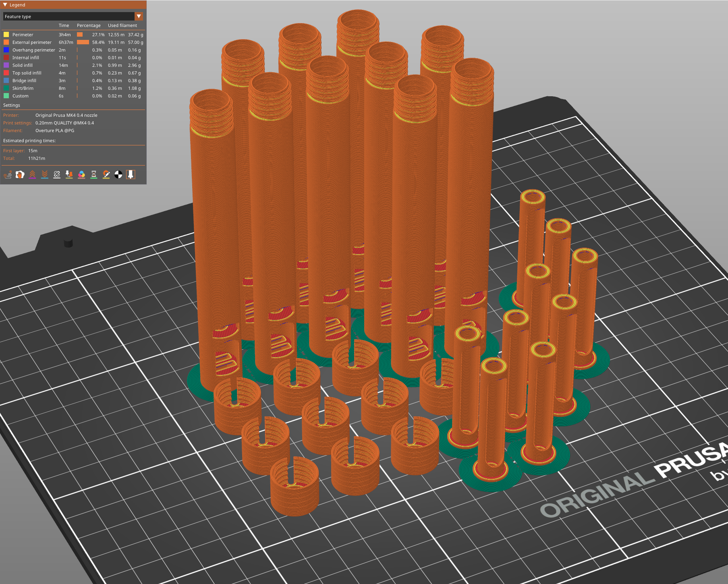
Task: Click the "0.05 m" filament length
Action: pyautogui.click(x=115, y=50)
